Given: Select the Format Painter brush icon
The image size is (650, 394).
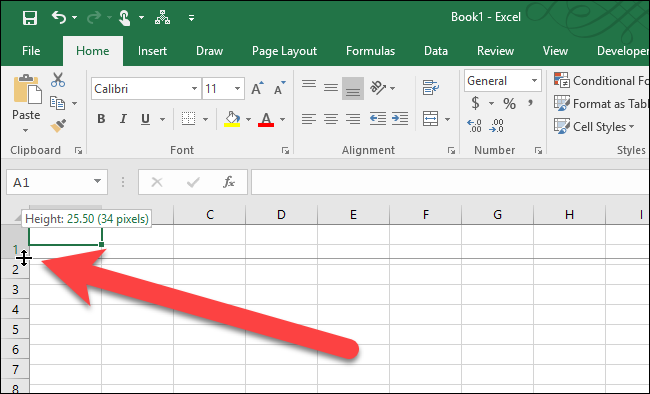Looking at the screenshot, I should (x=58, y=125).
